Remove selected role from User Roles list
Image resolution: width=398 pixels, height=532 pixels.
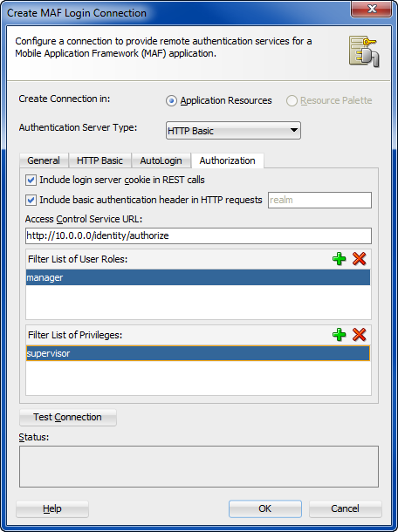[x=359, y=259]
